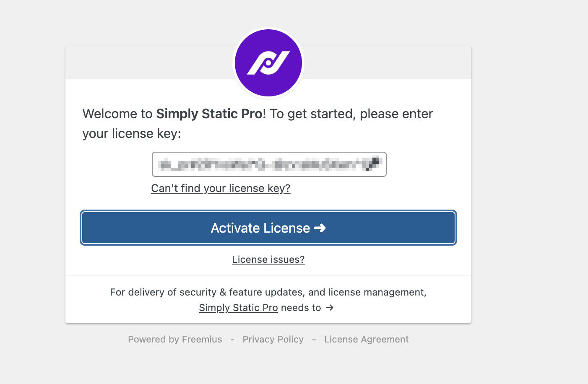The image size is (588, 384).
Task: Open the Powered by Freemius link
Action: coord(175,339)
